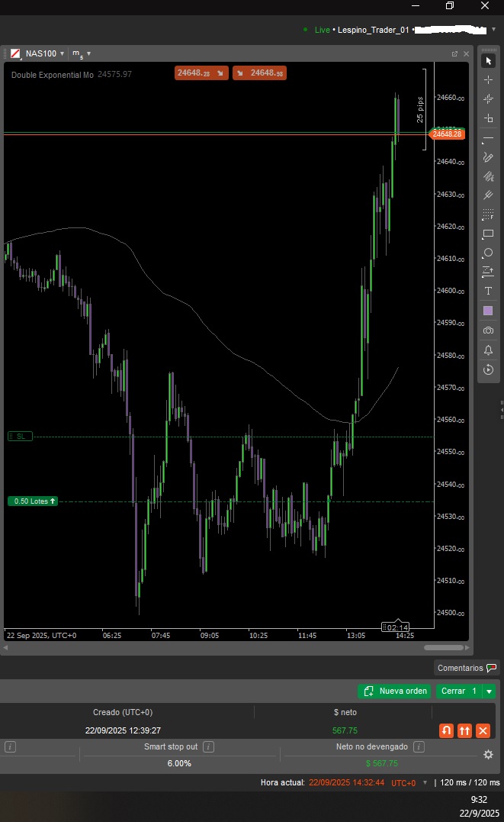Select the rectangle shape tool

(488, 234)
